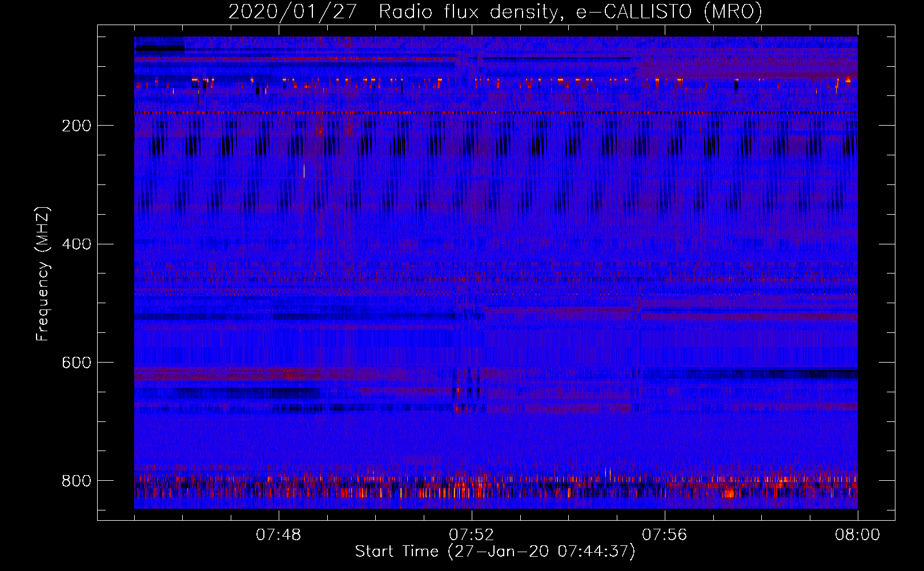
Task: Click the 'Start Time (27-Jan-20 07:44:37)' label
Action: pyautogui.click(x=495, y=552)
